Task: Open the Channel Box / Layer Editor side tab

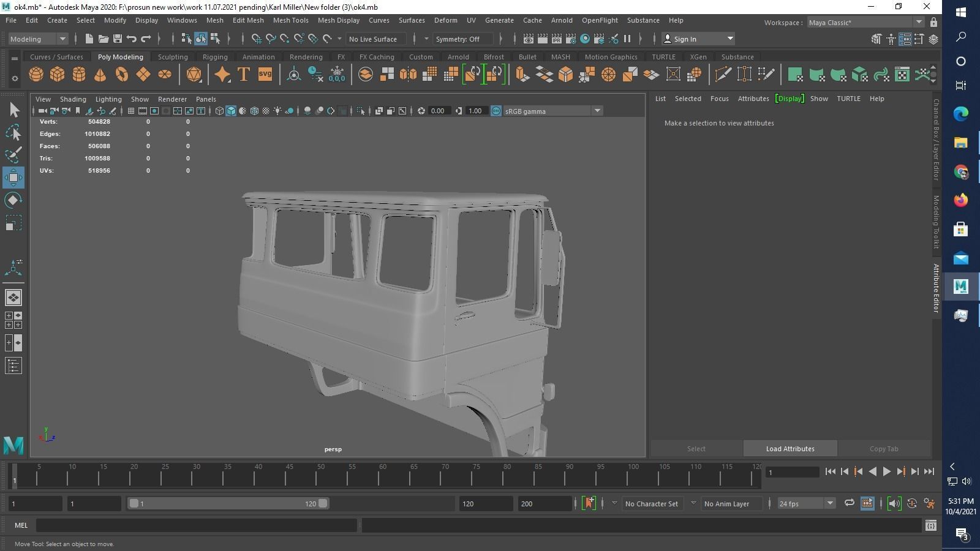Action: click(x=936, y=140)
